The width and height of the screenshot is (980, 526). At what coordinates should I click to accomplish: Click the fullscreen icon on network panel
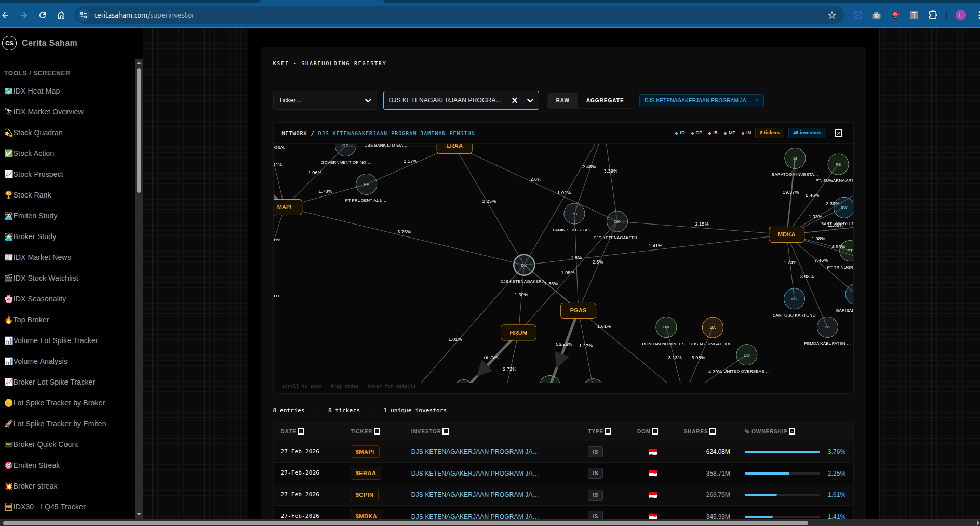click(x=838, y=133)
